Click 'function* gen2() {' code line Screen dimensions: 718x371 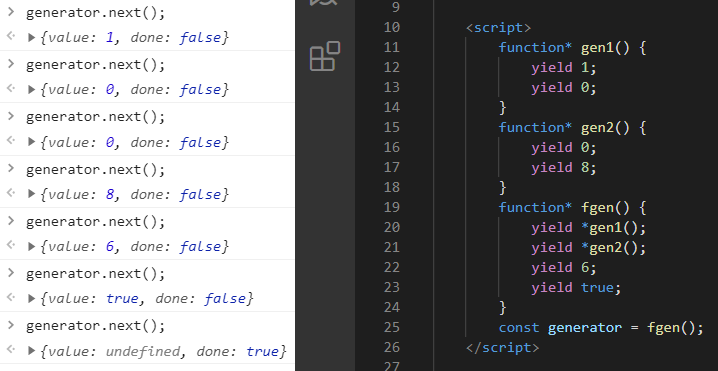click(x=572, y=127)
